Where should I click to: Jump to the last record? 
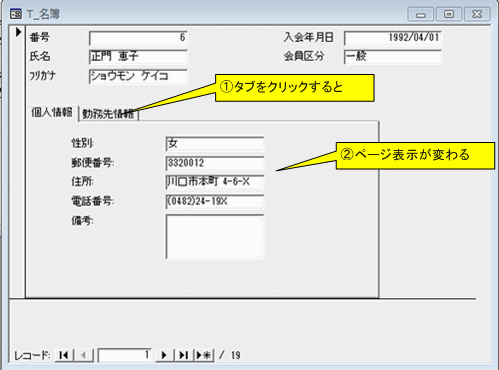[x=184, y=355]
